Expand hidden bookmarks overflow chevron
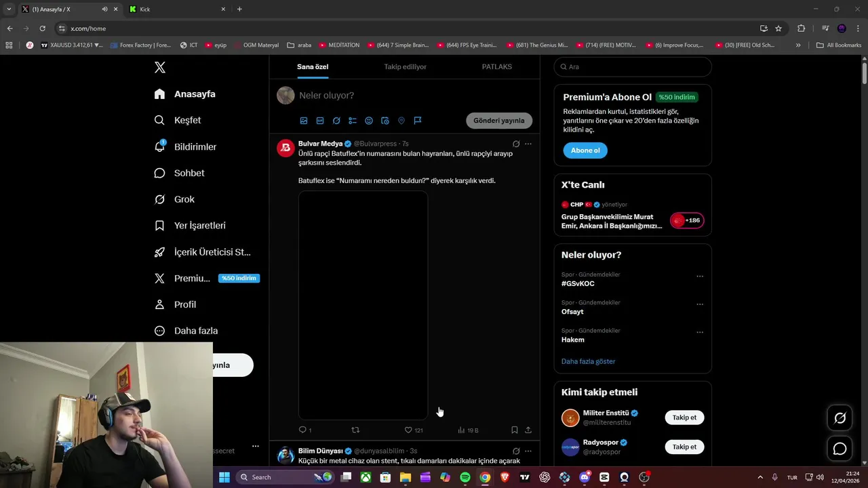This screenshot has width=868, height=488. click(x=798, y=45)
